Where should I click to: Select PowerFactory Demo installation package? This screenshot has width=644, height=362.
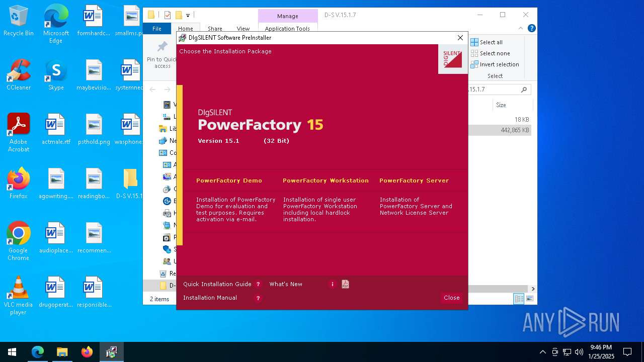coord(229,180)
